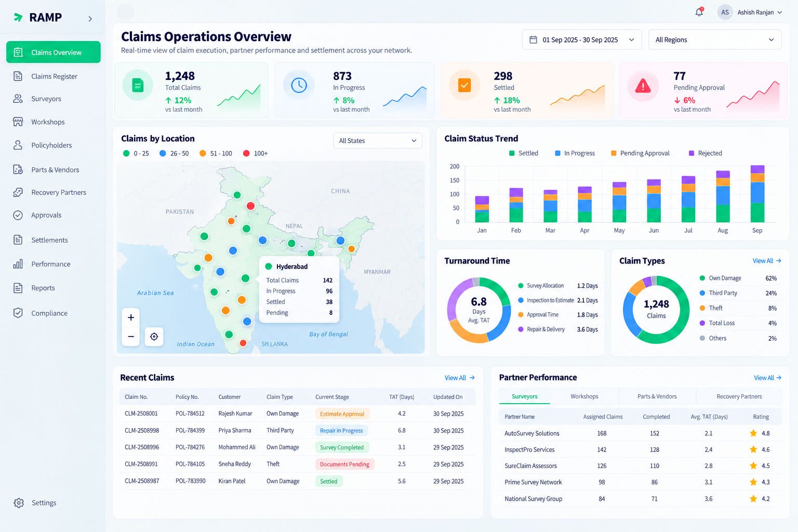Zoom in on the map with plus button
798x532 pixels.
point(131,317)
